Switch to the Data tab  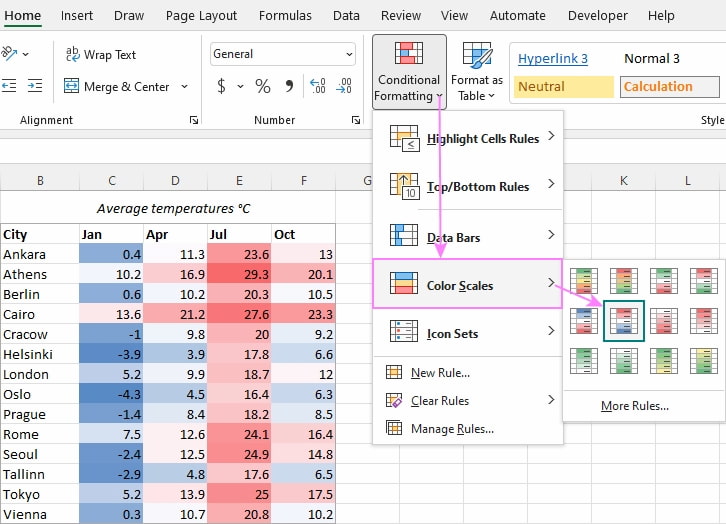(346, 15)
